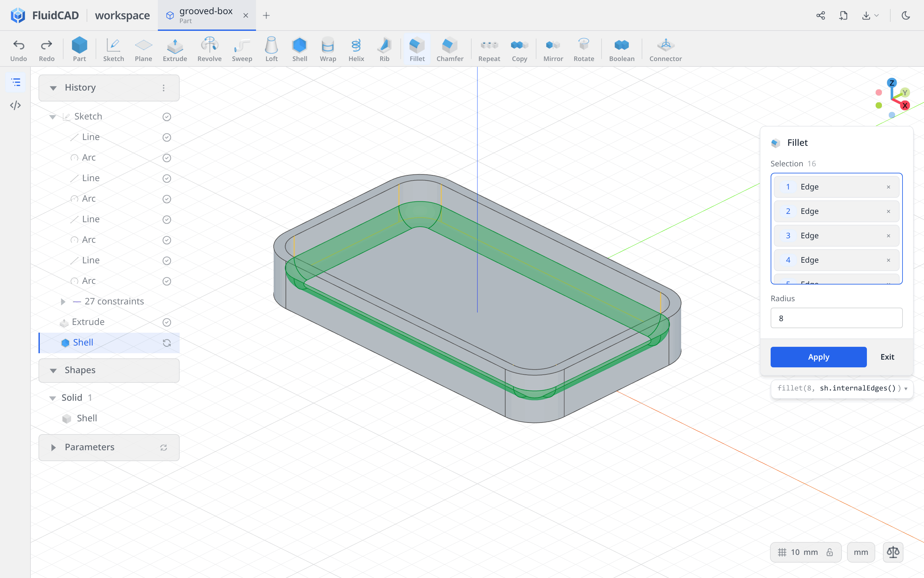Collapse the Sketch tree node
This screenshot has height=578, width=924.
click(x=53, y=117)
